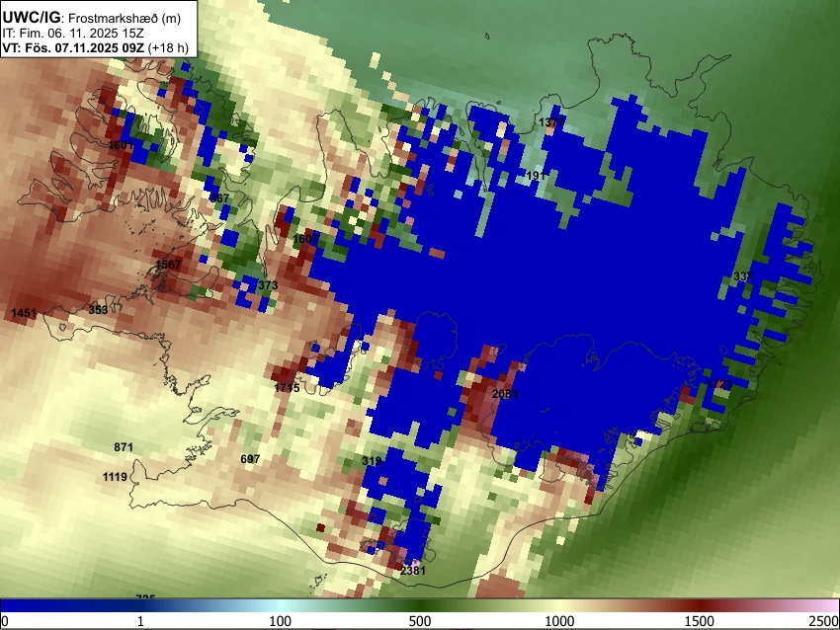
Task: Click the map value 1715
Action: pyautogui.click(x=288, y=387)
